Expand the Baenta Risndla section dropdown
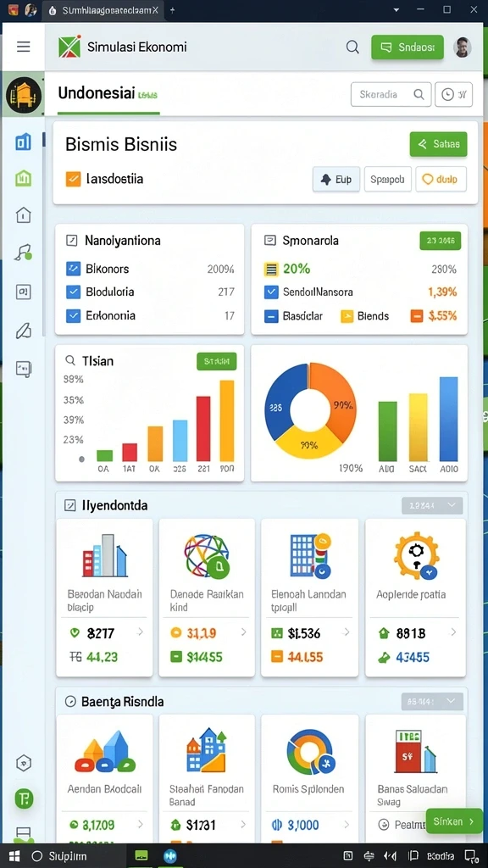488x868 pixels. pyautogui.click(x=432, y=701)
